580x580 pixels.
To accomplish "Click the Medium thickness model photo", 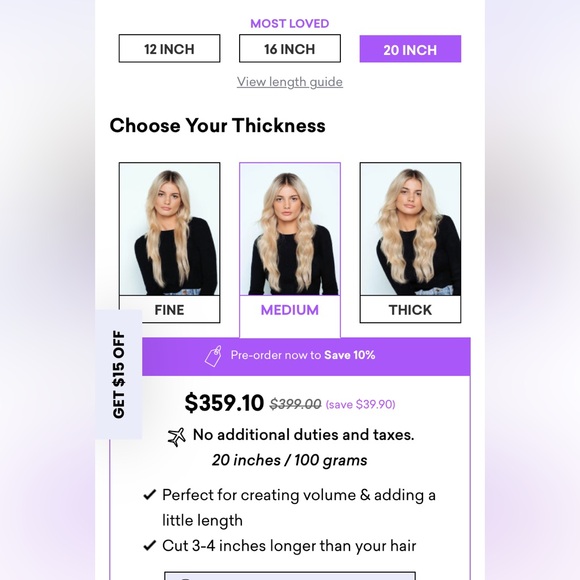I will 290,229.
